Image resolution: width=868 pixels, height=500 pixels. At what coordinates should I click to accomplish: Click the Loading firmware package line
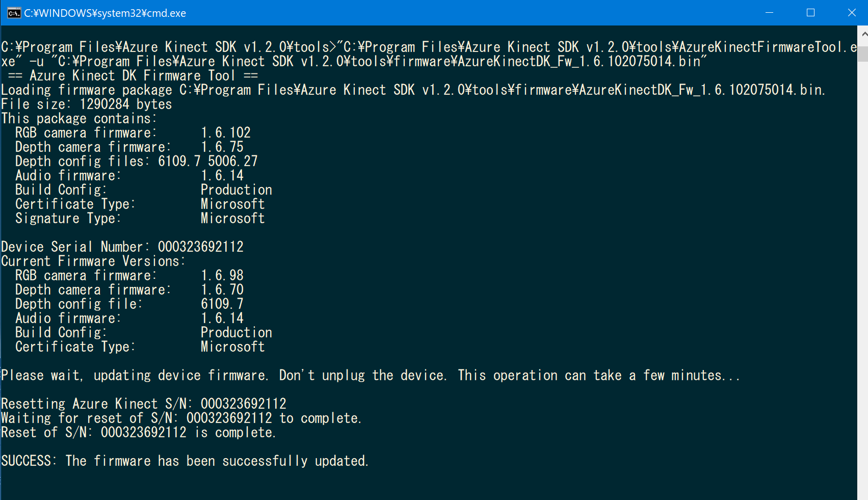coord(412,90)
